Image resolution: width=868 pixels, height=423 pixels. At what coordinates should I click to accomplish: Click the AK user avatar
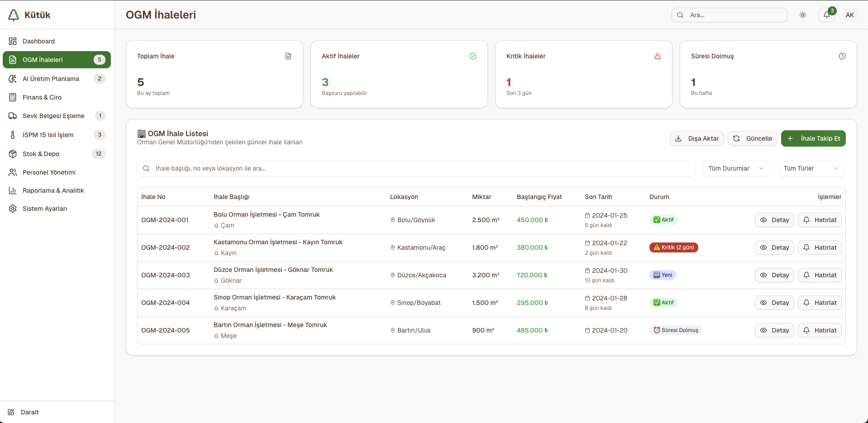point(850,15)
